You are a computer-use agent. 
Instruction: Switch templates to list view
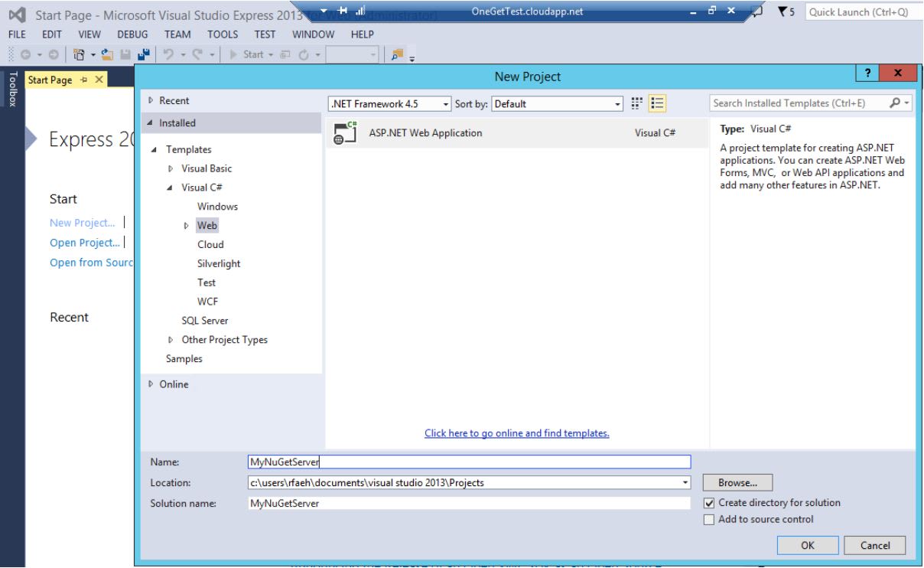click(x=657, y=103)
